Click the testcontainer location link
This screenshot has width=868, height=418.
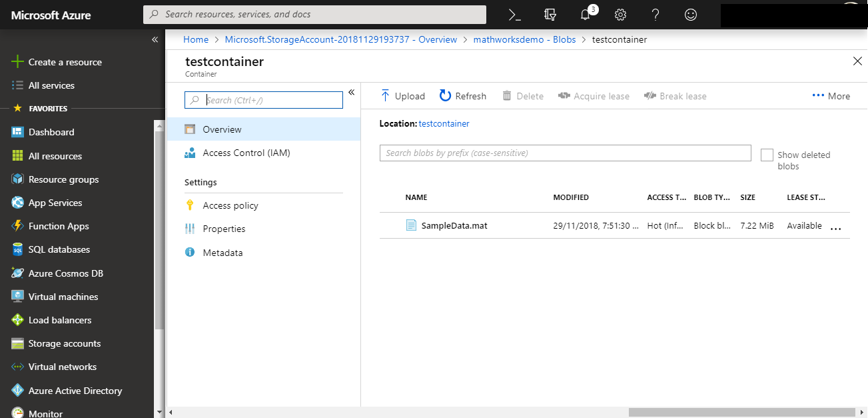coord(444,123)
